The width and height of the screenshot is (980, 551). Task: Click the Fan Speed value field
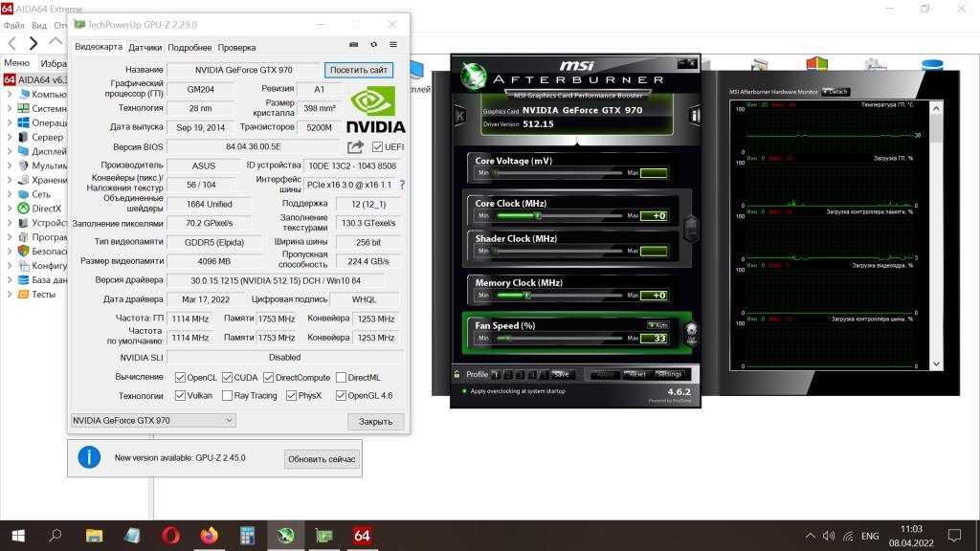tap(654, 339)
